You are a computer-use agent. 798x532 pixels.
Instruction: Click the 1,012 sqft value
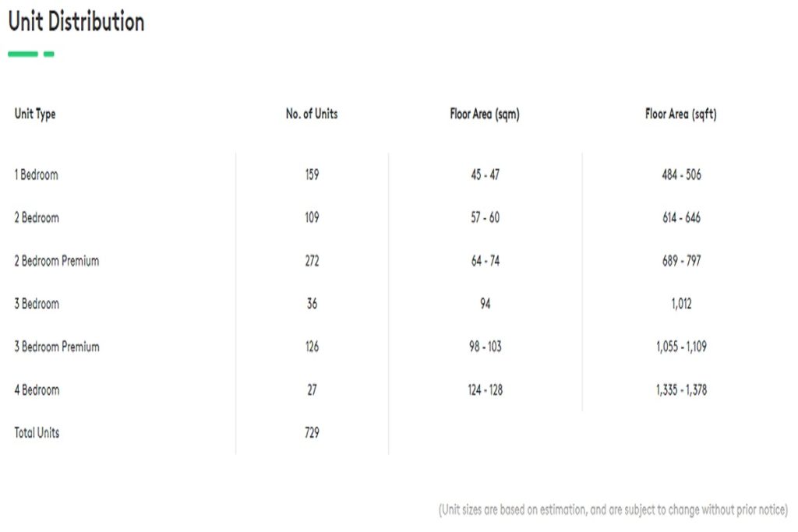[x=681, y=304]
